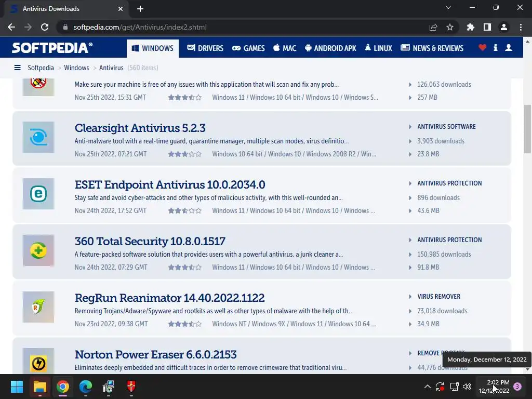Go back to the previous page
This screenshot has width=532, height=399.
pos(11,27)
